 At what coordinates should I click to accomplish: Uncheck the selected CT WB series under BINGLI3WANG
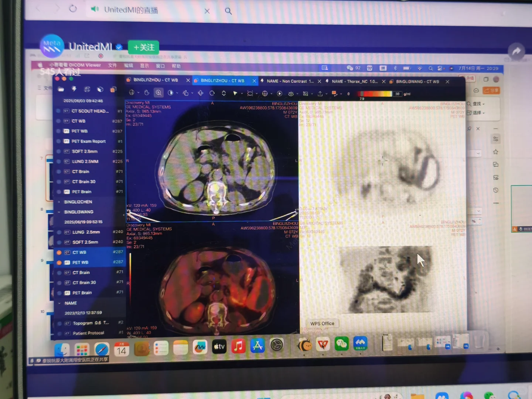59,252
